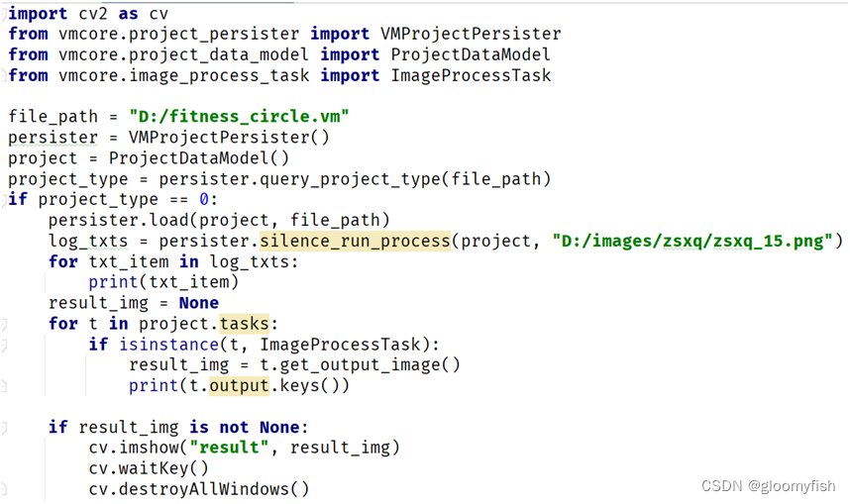Click the string "D:/fitness_circle.vm"
Screen dimensions: 850x504
click(x=239, y=117)
